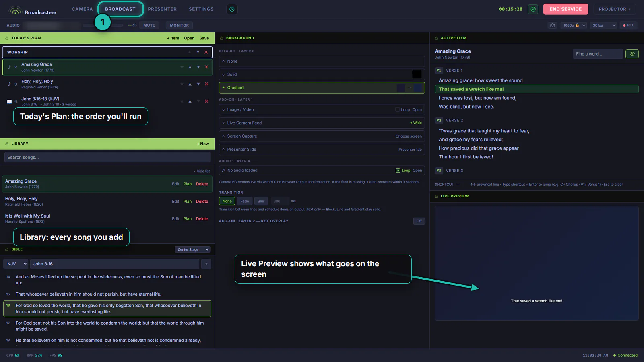Go to the Settings tab
Screen dimensions: 644x362
click(201, 9)
